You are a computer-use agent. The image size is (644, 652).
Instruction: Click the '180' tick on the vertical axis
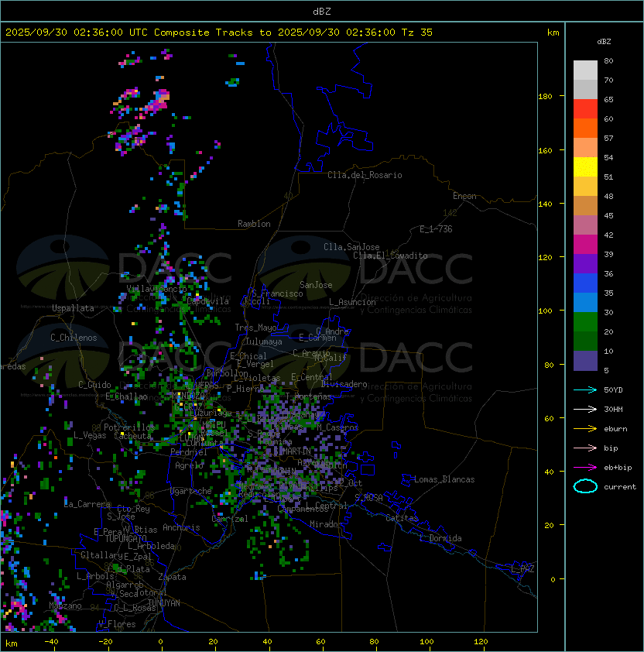point(545,97)
